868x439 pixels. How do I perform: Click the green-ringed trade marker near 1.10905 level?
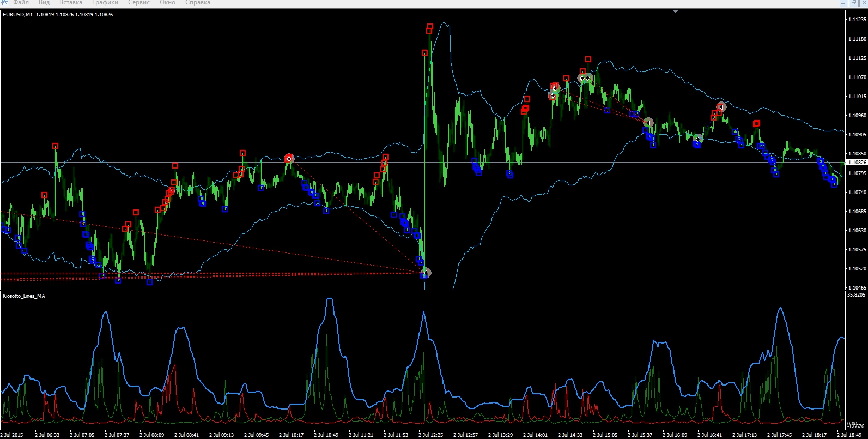coord(698,139)
